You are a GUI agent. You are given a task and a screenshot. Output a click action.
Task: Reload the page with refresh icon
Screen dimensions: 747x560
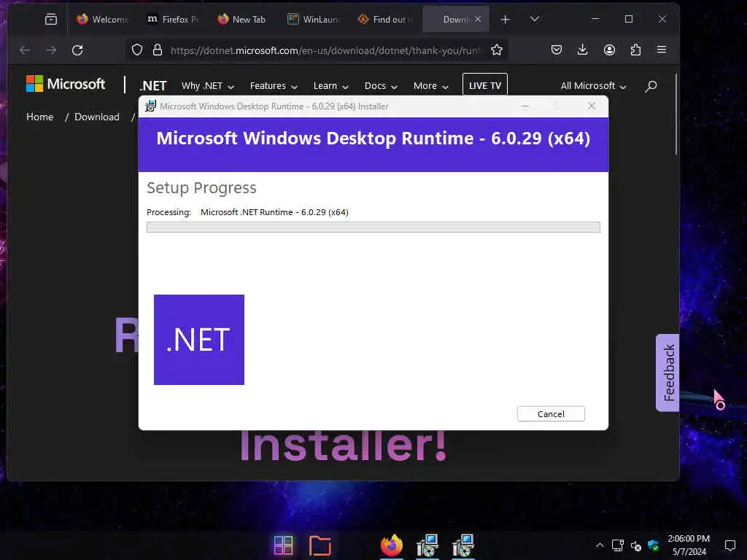point(77,50)
